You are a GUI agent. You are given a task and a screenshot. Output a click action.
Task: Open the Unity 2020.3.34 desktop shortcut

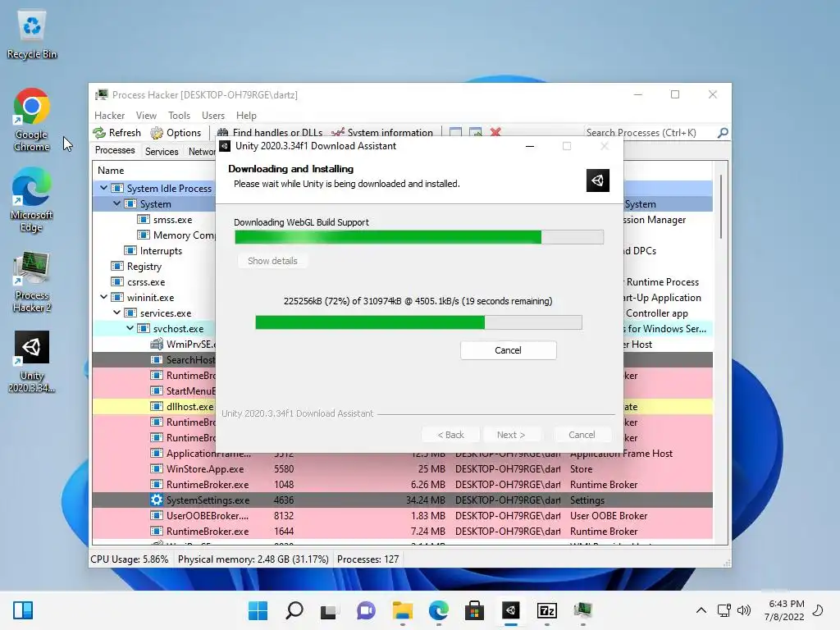coord(32,362)
